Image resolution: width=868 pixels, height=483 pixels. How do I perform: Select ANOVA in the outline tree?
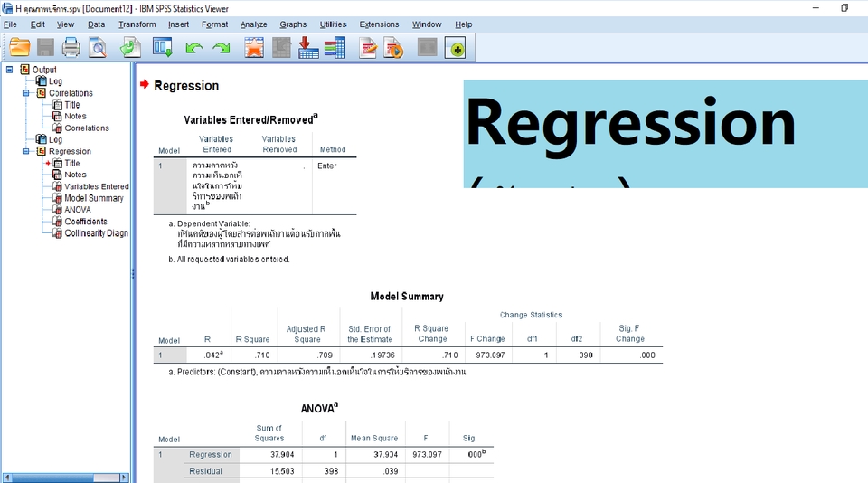[x=78, y=210]
